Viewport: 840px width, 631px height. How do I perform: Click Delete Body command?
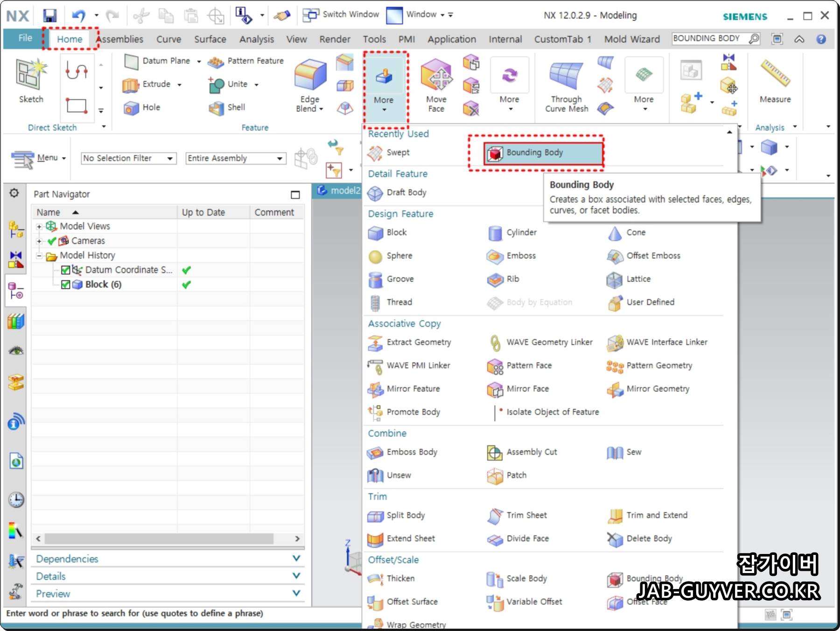pos(640,539)
